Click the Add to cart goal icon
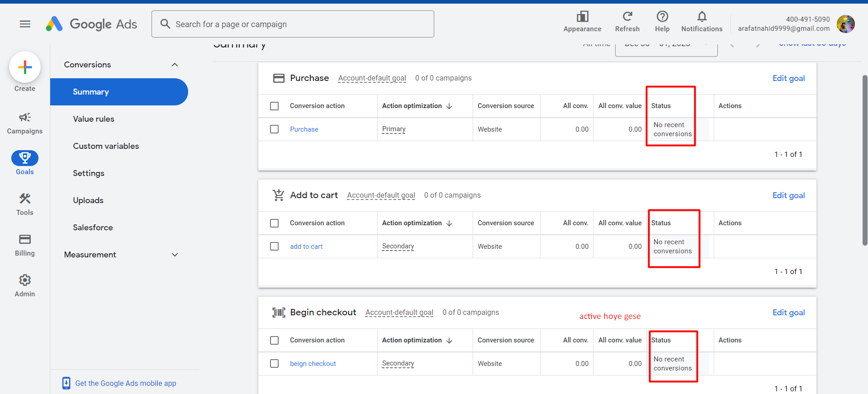 (279, 195)
